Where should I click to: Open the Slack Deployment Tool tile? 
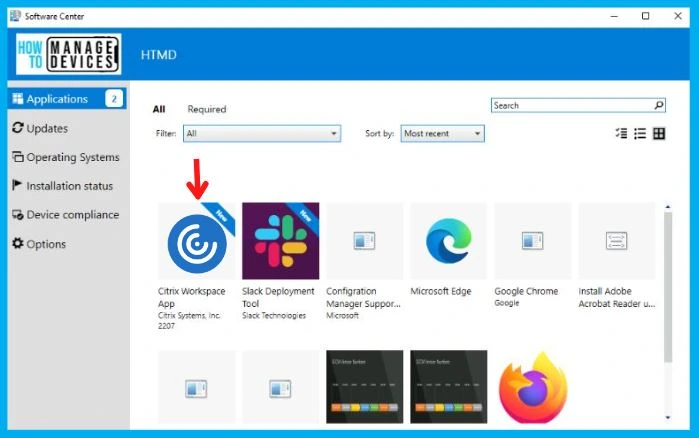[281, 241]
